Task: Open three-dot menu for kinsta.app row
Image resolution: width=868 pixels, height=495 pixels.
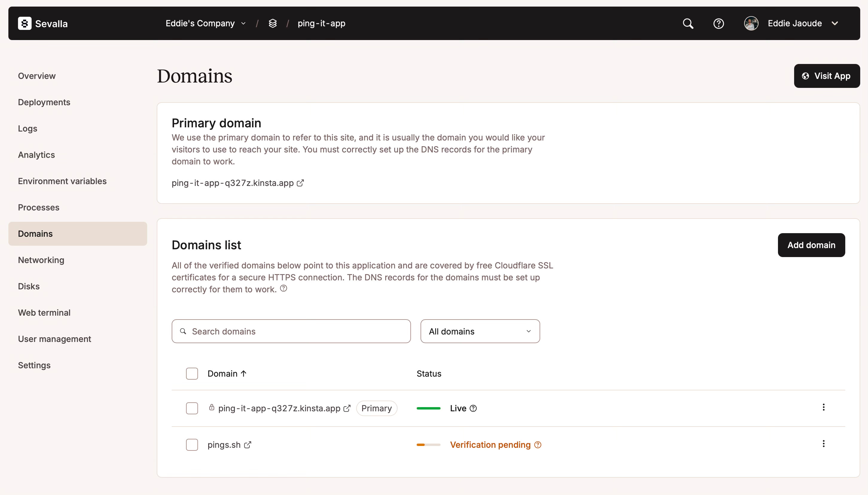Action: (823, 407)
